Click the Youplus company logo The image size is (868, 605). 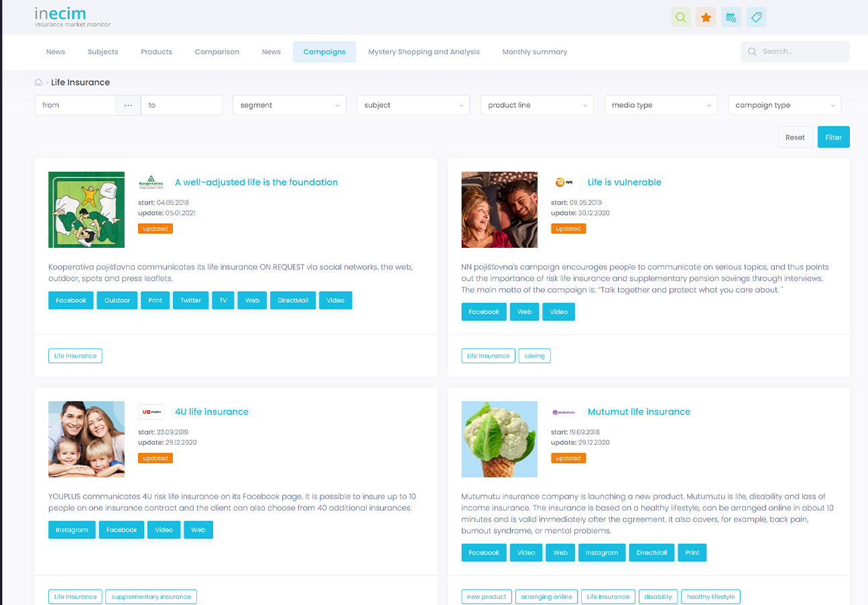point(151,412)
